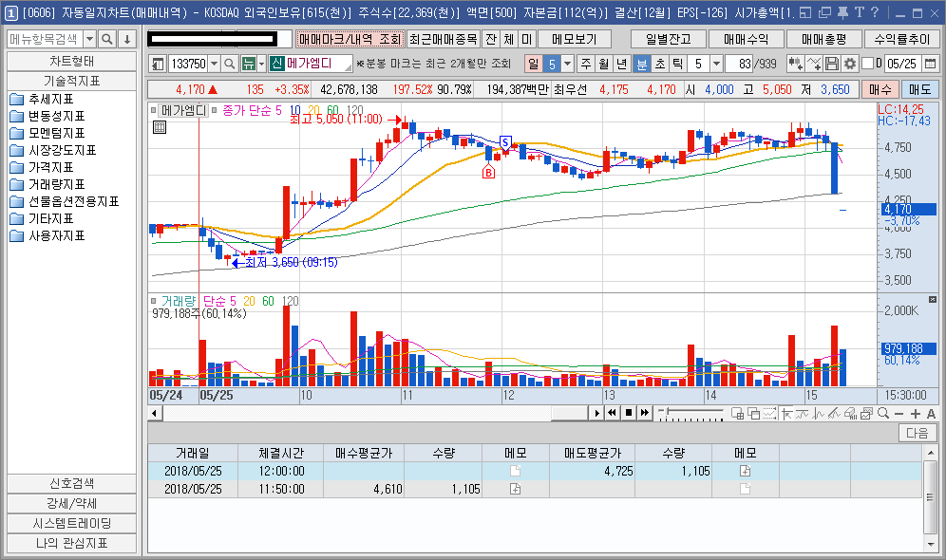Click the add indicator line icon
This screenshot has height=560, width=946.
click(814, 64)
